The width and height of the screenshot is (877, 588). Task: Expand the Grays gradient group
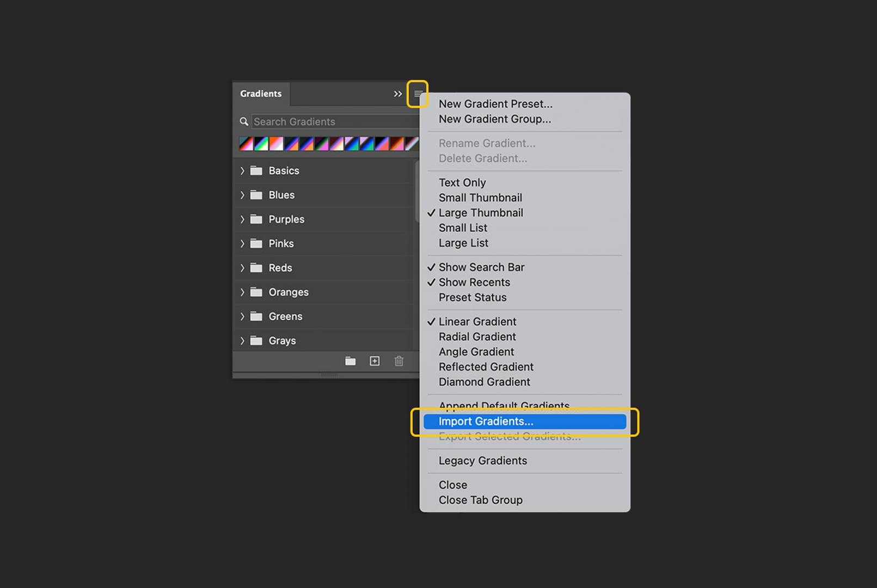(x=242, y=340)
